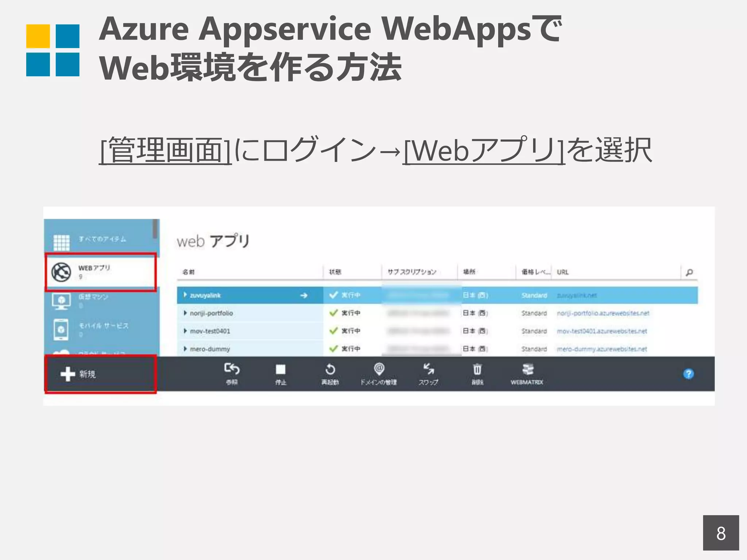Select the noriji-portfolio app name
This screenshot has width=747, height=560.
tap(211, 313)
